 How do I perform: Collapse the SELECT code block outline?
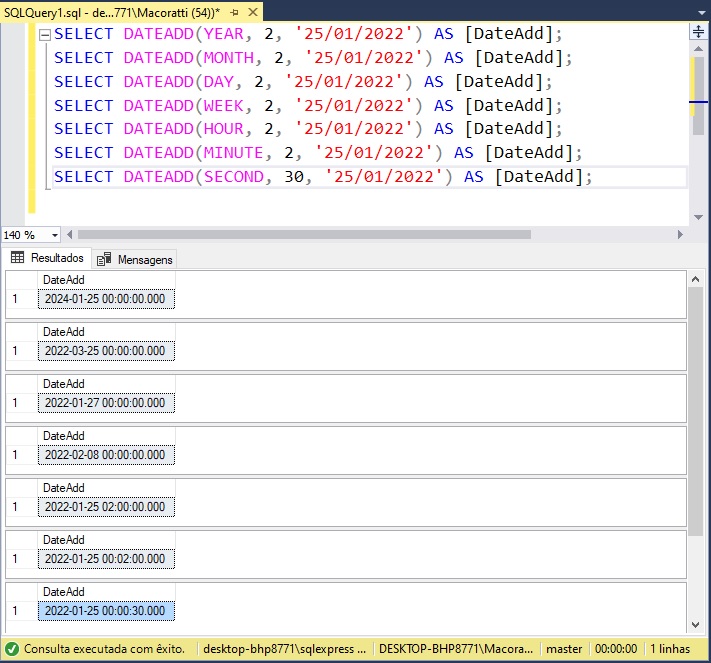[45, 35]
